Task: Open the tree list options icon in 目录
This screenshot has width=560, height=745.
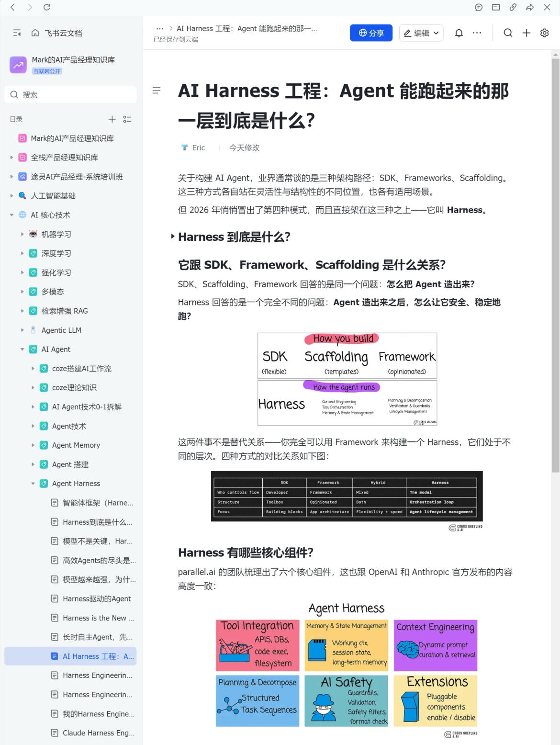Action: click(x=127, y=119)
